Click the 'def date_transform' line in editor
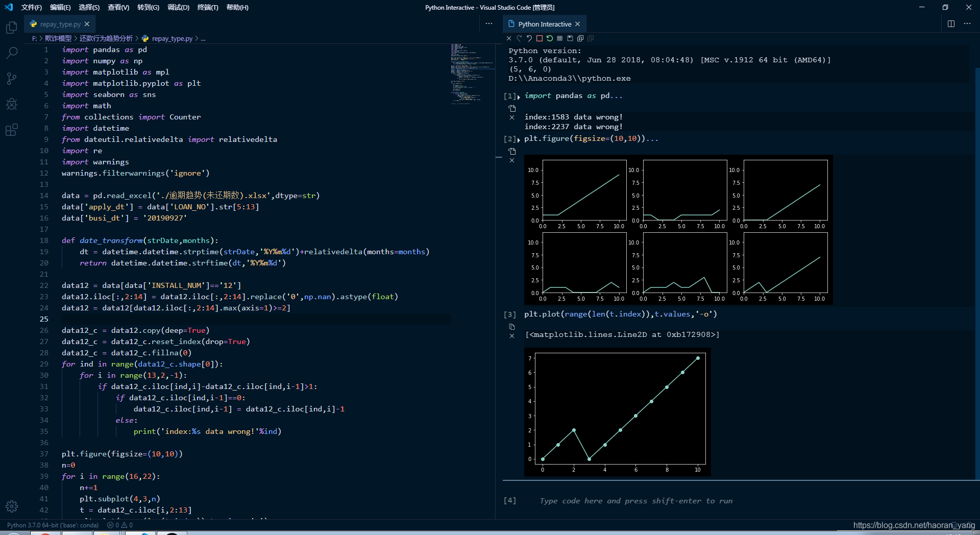The image size is (980, 535). pyautogui.click(x=140, y=240)
